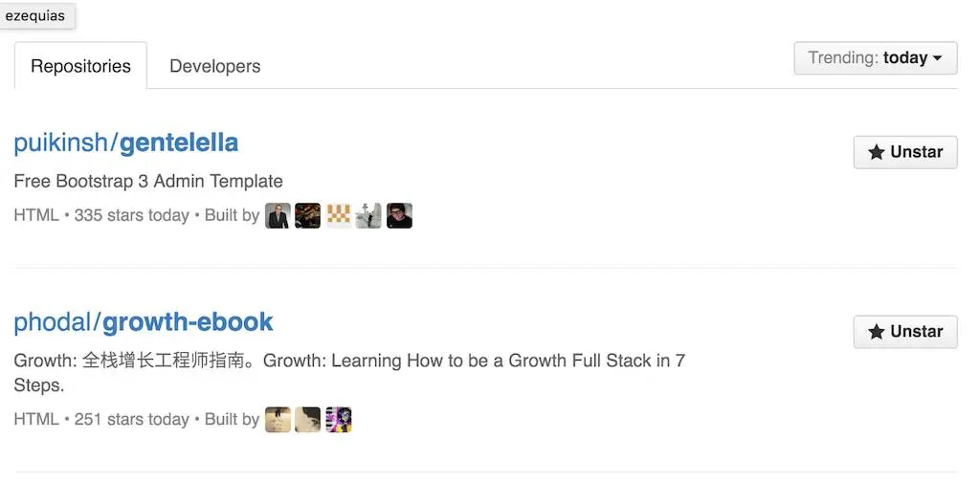The width and height of the screenshot is (980, 483).
Task: Click the ezequias tooltip label
Action: pyautogui.click(x=35, y=15)
